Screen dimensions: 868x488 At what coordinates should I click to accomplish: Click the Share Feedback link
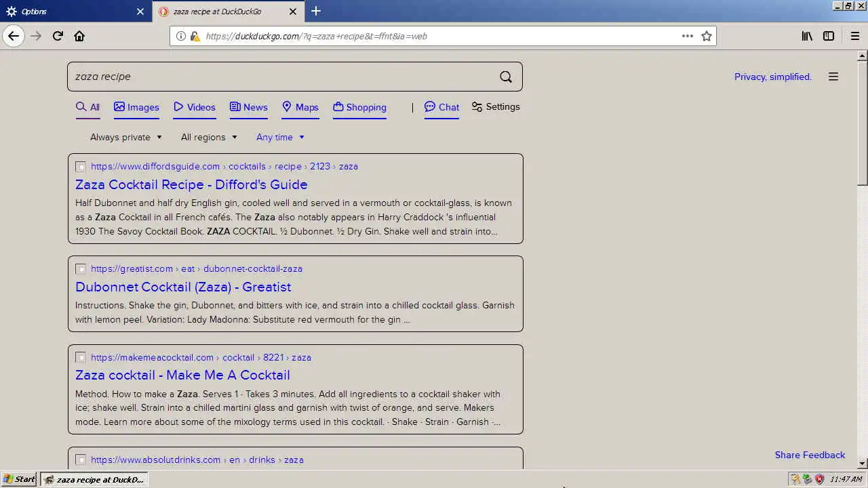tap(810, 455)
